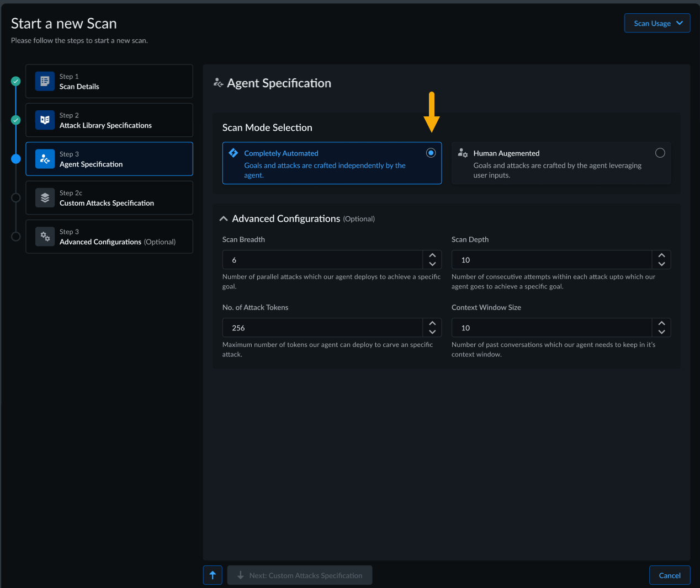Open Step 2c Custom Attacks Specification

(x=109, y=198)
